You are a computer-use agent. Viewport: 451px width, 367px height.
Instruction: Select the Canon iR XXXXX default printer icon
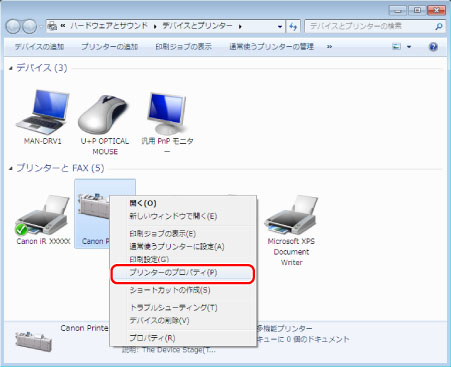pos(43,215)
